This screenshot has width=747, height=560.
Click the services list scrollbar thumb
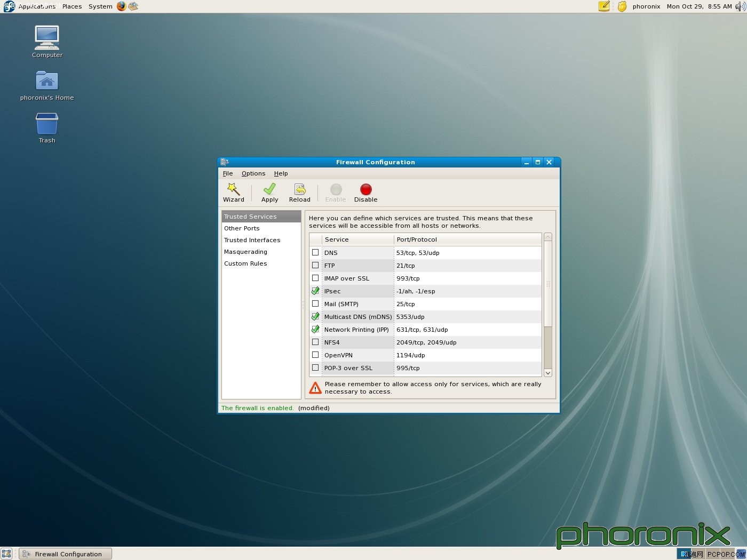point(548,284)
